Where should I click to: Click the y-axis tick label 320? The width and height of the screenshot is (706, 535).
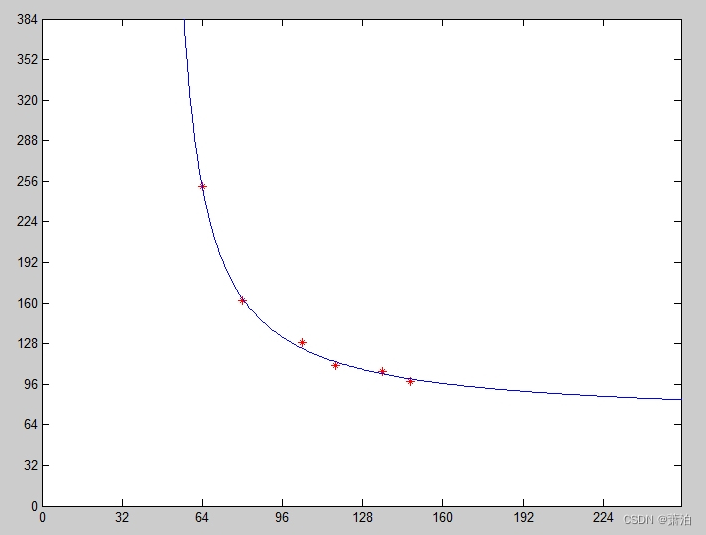pyautogui.click(x=27, y=100)
